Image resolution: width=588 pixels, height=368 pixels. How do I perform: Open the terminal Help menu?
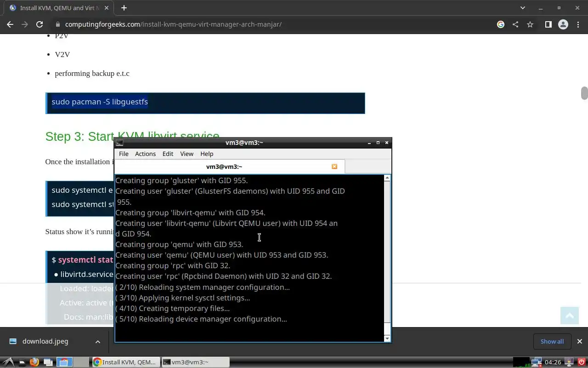click(x=207, y=154)
